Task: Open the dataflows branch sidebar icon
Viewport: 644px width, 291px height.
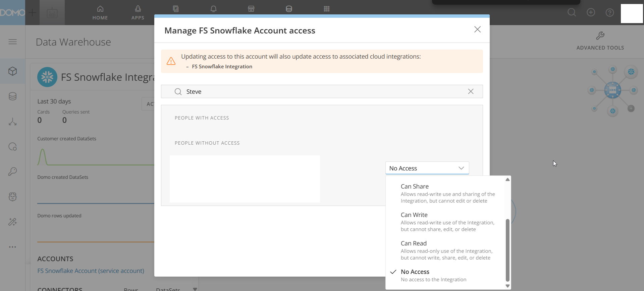Action: click(12, 122)
